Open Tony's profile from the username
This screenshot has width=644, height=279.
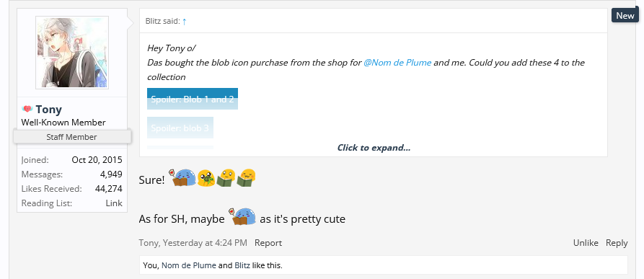tap(48, 110)
